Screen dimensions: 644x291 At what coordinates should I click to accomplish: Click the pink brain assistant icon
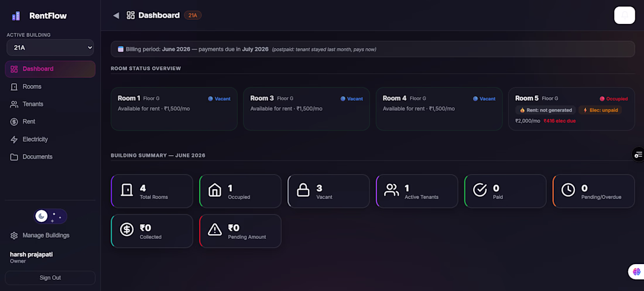tap(636, 272)
